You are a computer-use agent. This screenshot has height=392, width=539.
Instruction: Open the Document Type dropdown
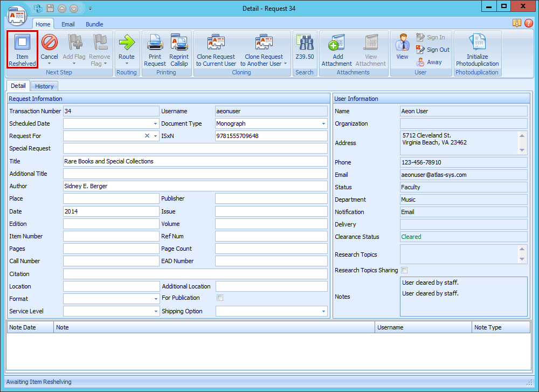coord(322,123)
